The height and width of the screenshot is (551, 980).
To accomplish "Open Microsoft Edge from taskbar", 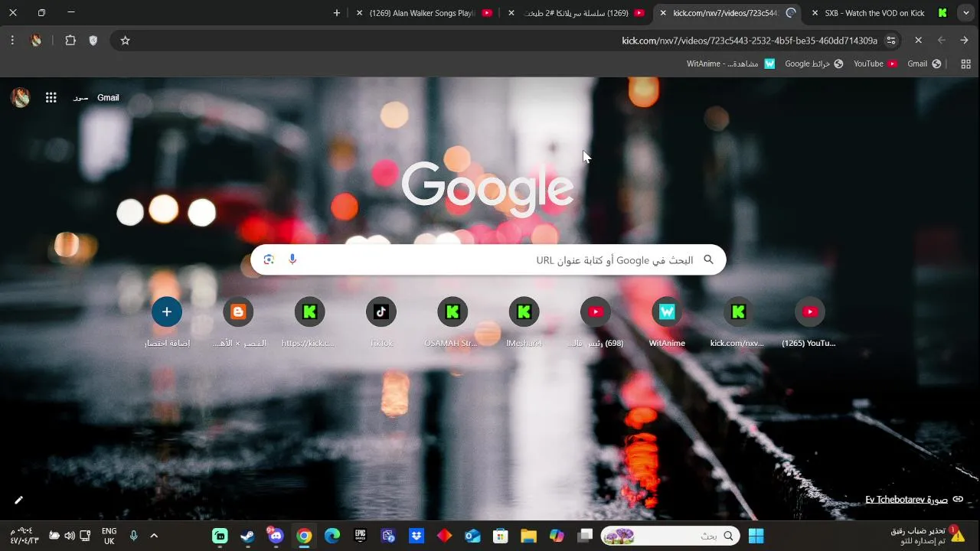I will [x=332, y=536].
